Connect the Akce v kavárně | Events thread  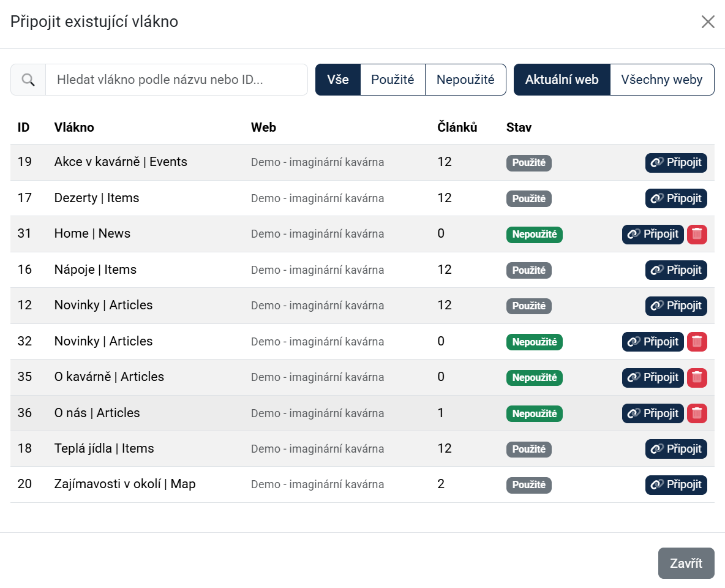(x=676, y=163)
